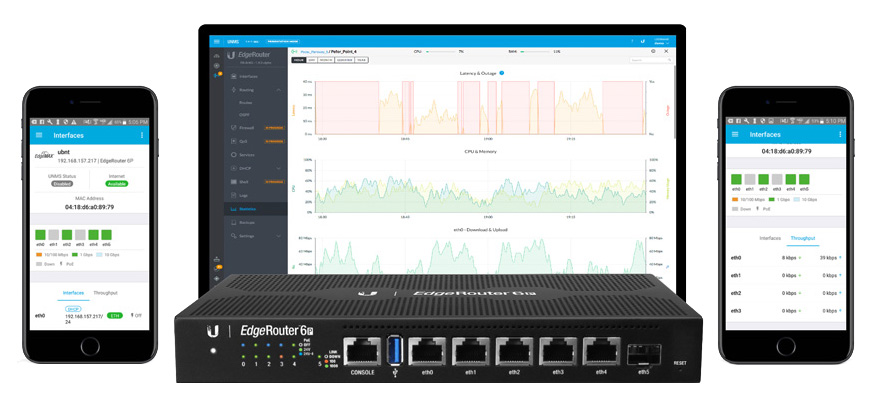Tap the eth3 port square on left phone
Viewport: 878px width, 410px height.
click(80, 235)
